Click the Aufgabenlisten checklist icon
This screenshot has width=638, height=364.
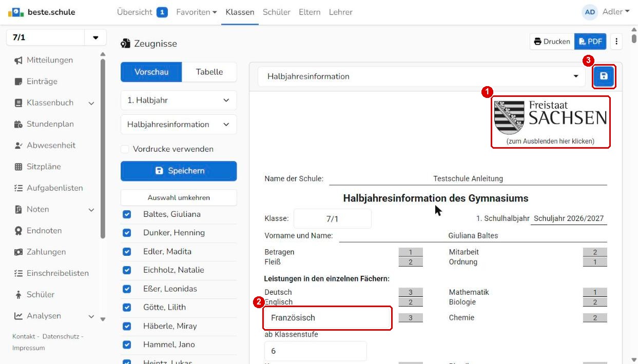(x=18, y=188)
